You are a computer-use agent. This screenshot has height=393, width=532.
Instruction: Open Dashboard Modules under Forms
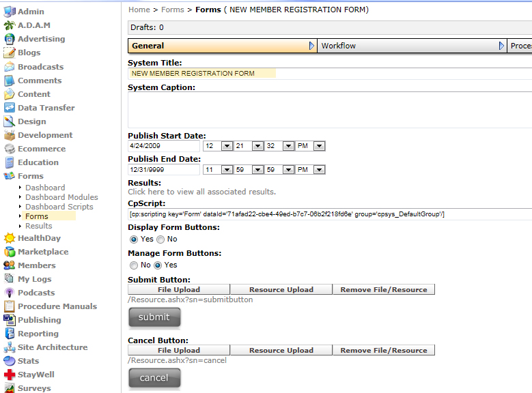61,197
